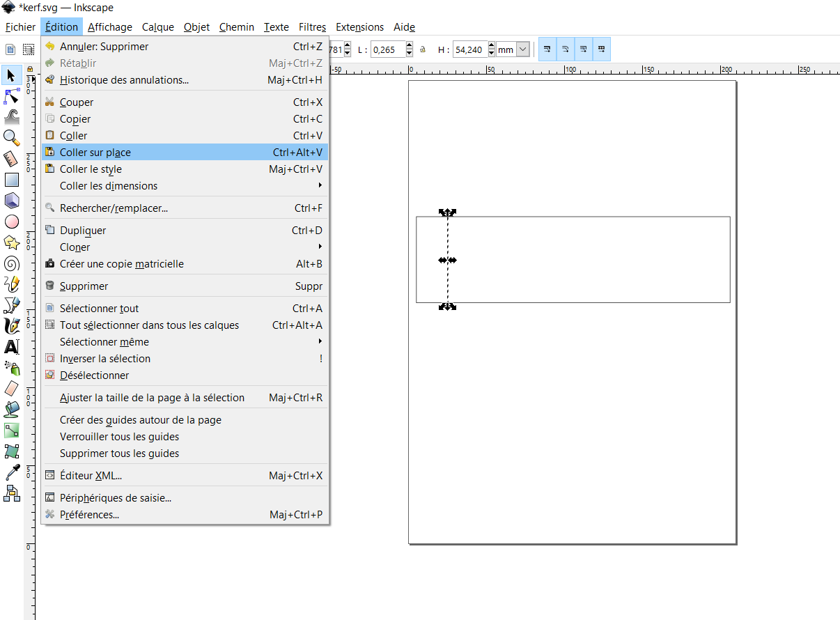Click the H height value field
The height and width of the screenshot is (620, 840).
tap(470, 49)
